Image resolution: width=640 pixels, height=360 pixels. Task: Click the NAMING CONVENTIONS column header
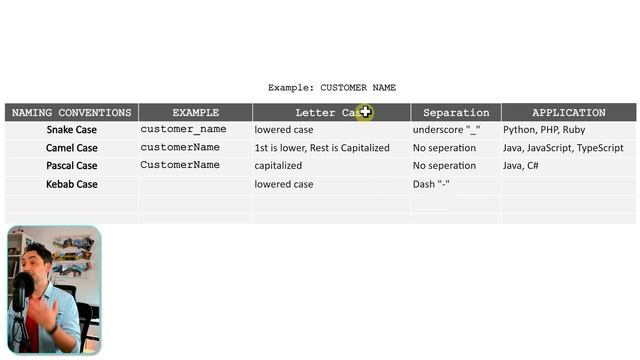click(x=71, y=113)
